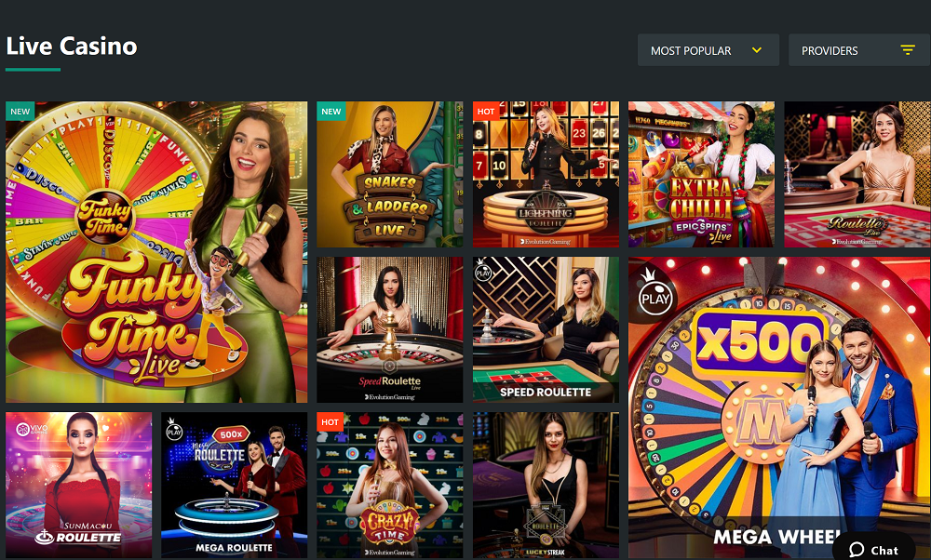931x560 pixels.
Task: Open the Chat speech-bubble icon
Action: (857, 550)
